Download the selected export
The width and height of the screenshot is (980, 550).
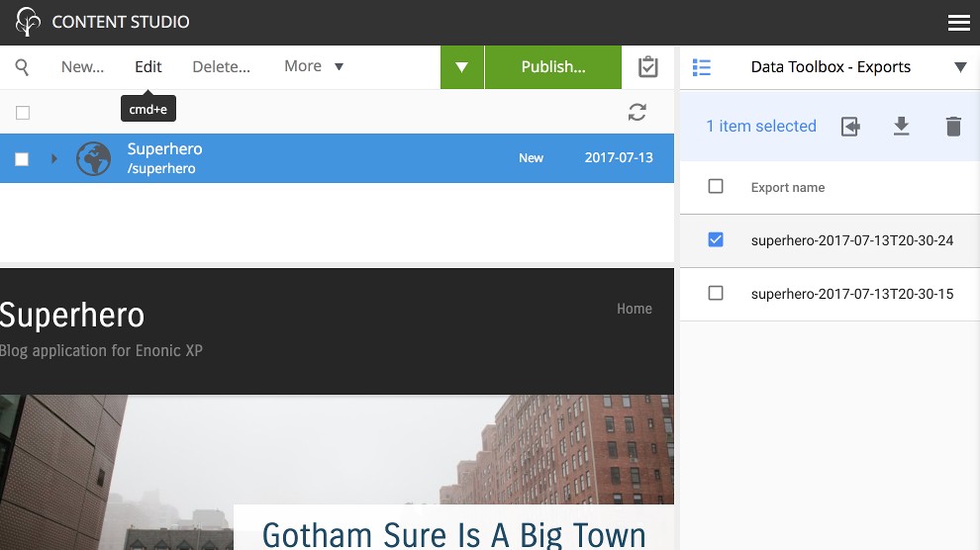[x=901, y=126]
